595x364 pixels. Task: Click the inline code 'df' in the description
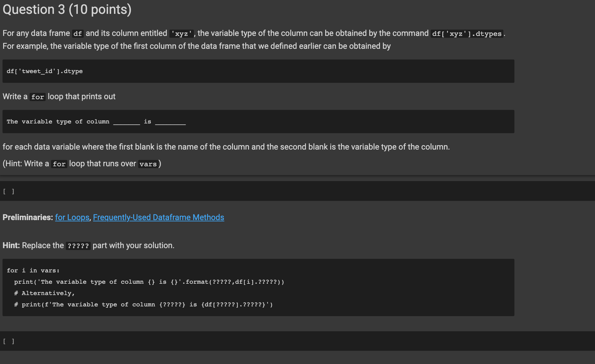[x=78, y=33]
